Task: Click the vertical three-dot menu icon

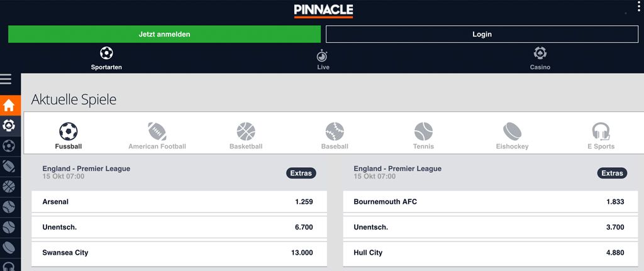Action: click(638, 6)
